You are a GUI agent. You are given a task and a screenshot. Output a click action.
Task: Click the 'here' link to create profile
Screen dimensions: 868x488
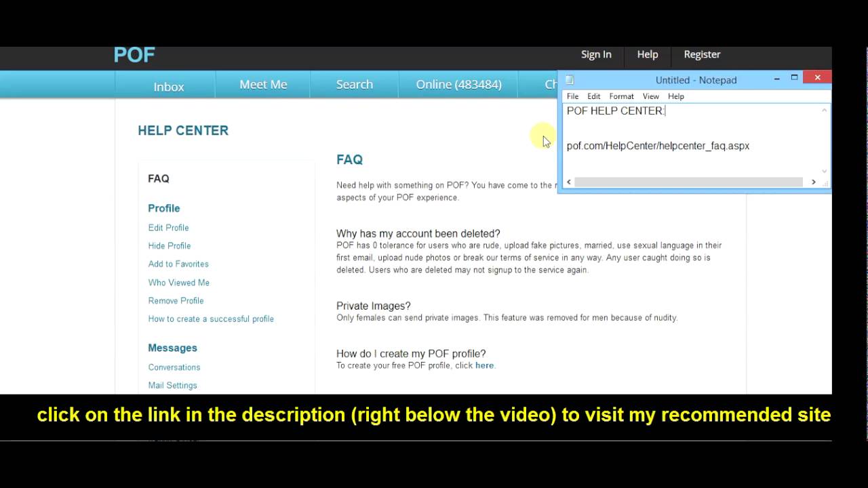[x=484, y=365]
